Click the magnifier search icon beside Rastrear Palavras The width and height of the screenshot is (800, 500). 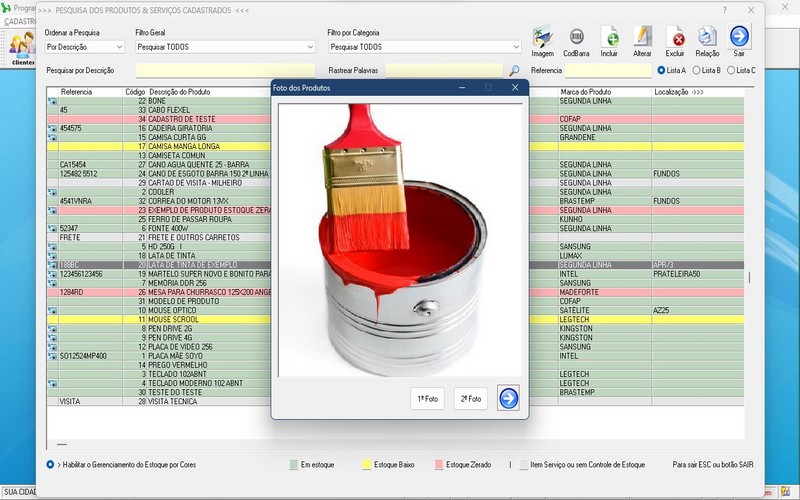pyautogui.click(x=514, y=71)
